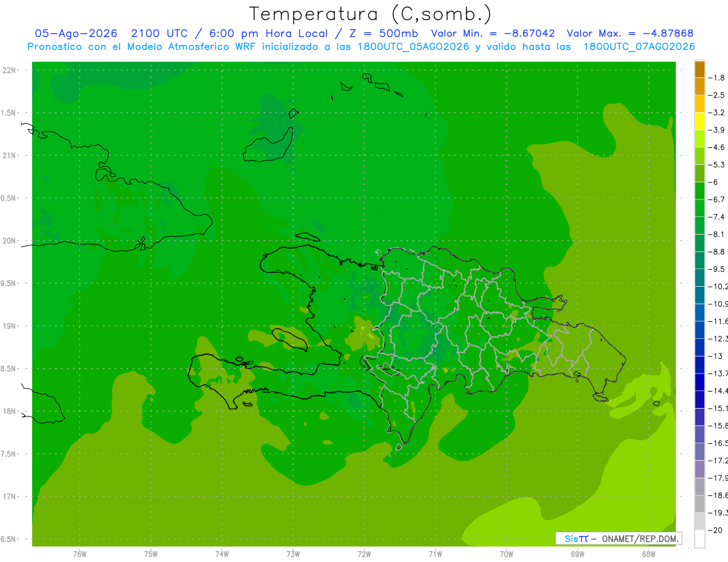Click the "-5.3" colorbar value
Viewport: 728px width, 562px height.
pos(717,165)
